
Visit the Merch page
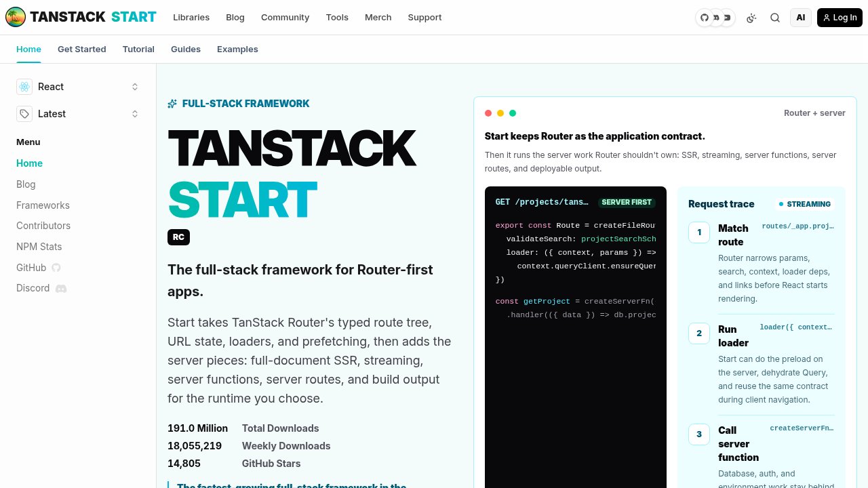[378, 18]
